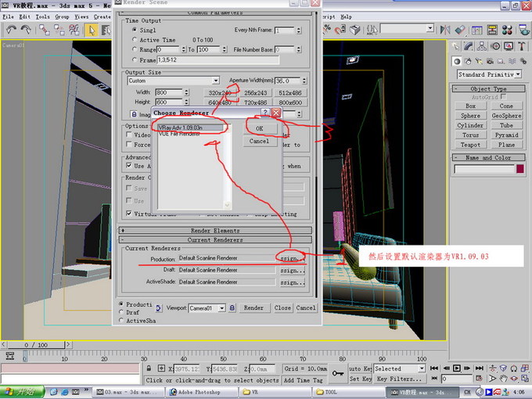Image resolution: width=532 pixels, height=399 pixels.
Task: Open the Standard Primitives dropdown
Action: [489, 74]
